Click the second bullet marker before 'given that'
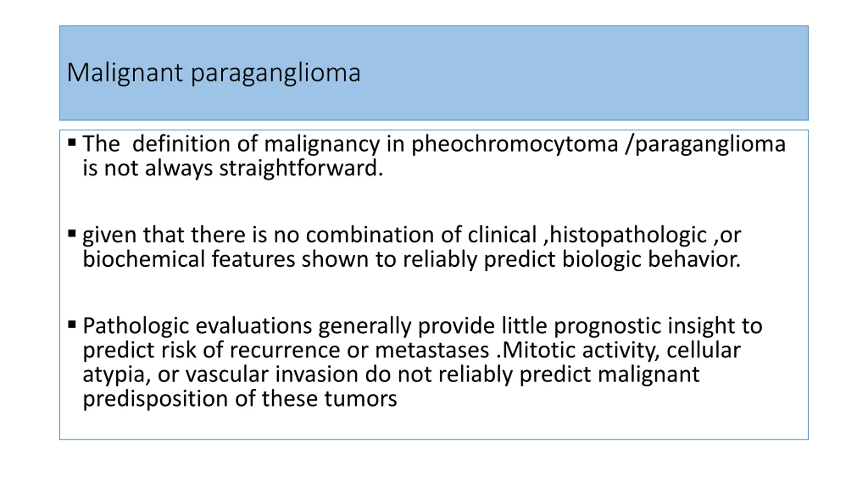Screen dimensions: 868x488 (72, 233)
